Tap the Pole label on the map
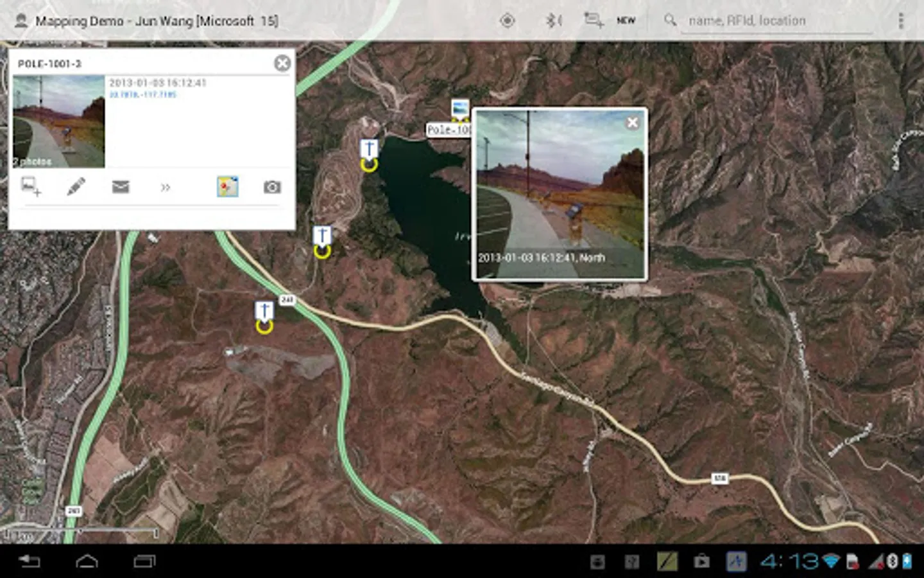The image size is (924, 578). click(x=449, y=130)
